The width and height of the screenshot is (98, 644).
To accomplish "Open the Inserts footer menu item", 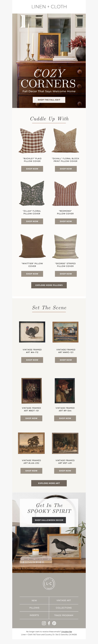I will click(34, 615).
